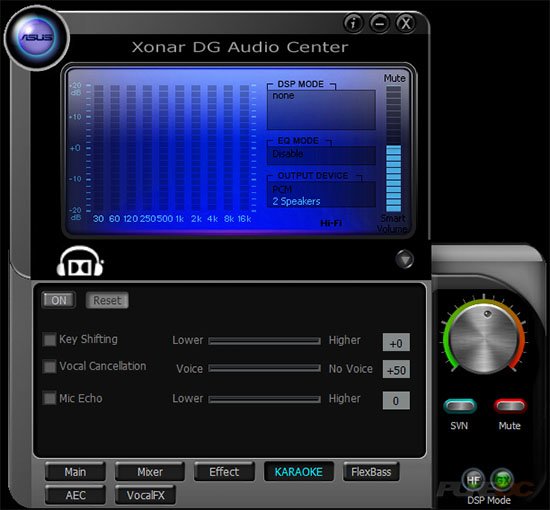Toggle the GX DSP mode button
550x510 pixels.
(x=502, y=480)
